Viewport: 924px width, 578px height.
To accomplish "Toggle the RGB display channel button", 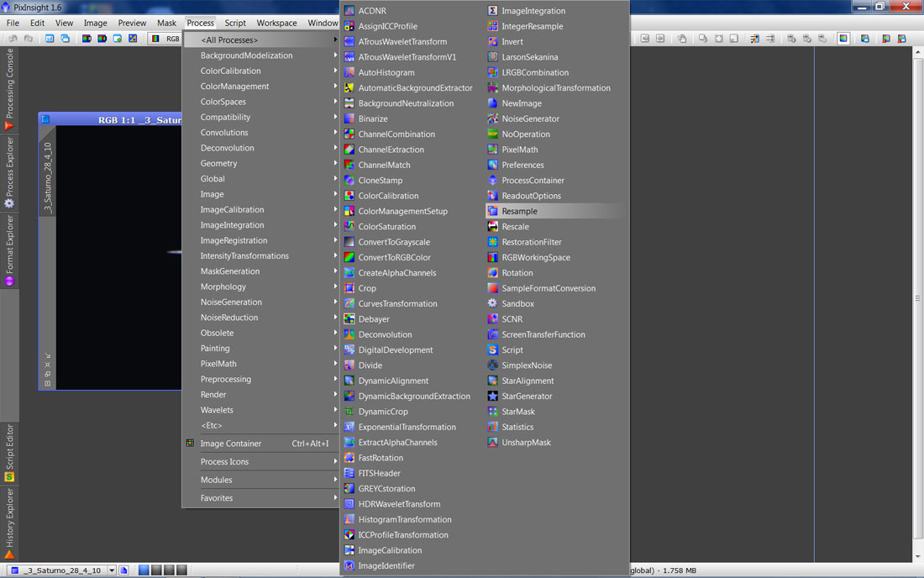I will [x=165, y=39].
